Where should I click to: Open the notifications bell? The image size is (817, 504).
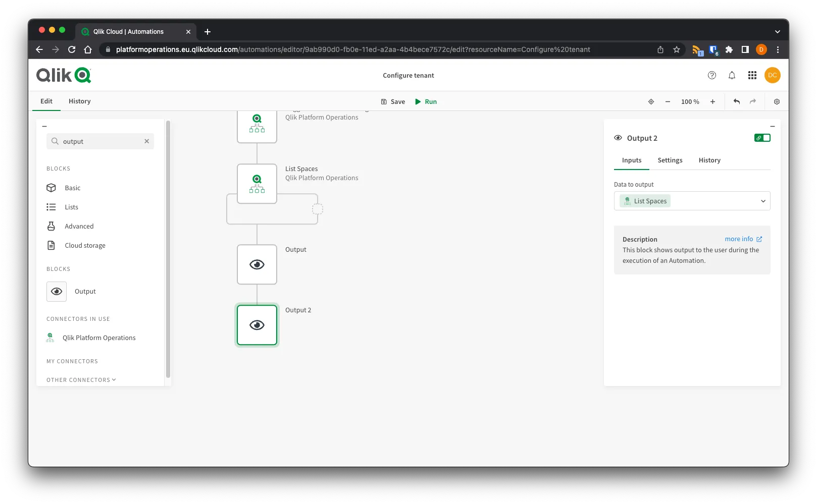click(732, 75)
